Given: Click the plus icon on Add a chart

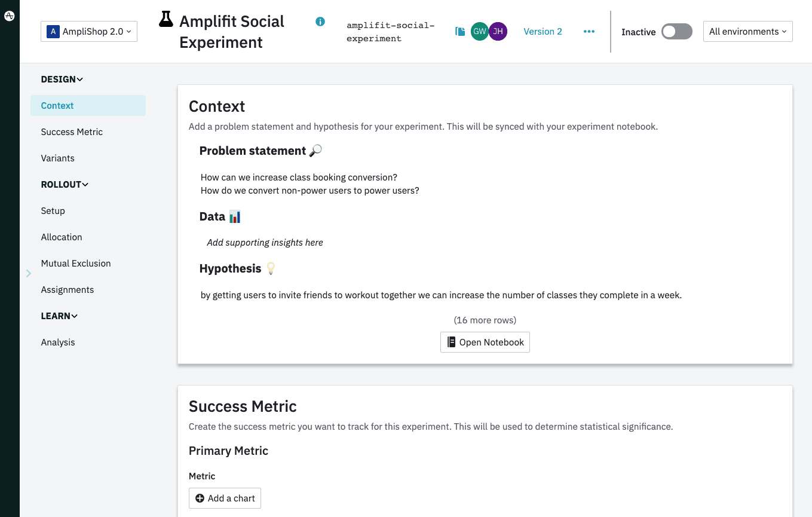Looking at the screenshot, I should click(200, 498).
